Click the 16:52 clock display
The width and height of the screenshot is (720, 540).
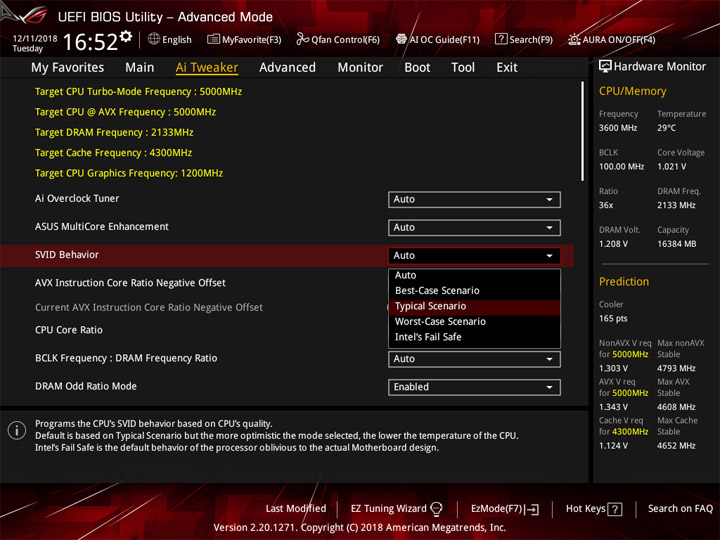pyautogui.click(x=90, y=42)
